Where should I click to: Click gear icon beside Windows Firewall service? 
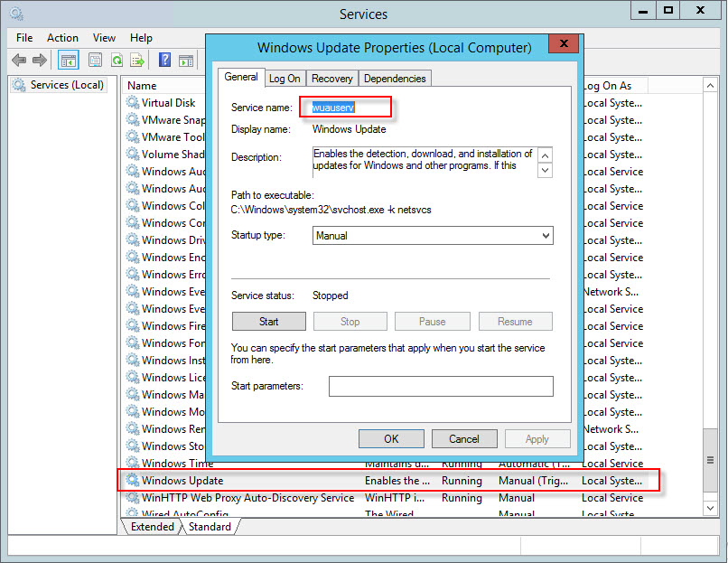tap(133, 325)
